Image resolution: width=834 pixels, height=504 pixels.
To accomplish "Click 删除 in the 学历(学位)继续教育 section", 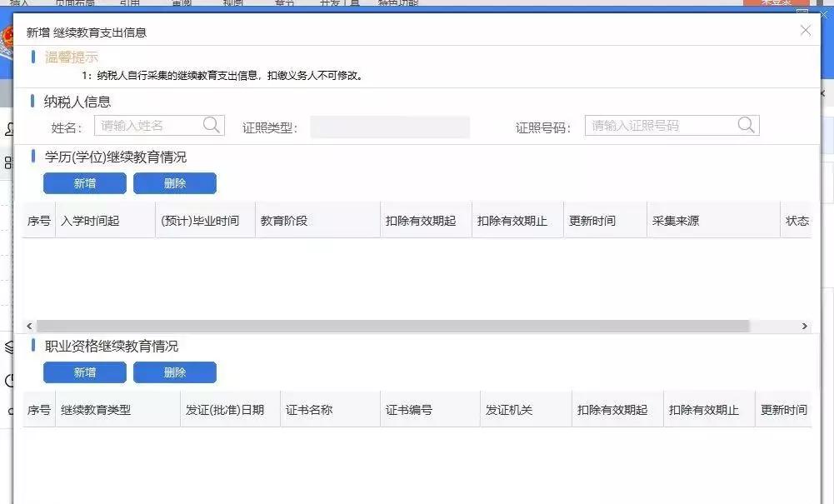I will point(174,182).
